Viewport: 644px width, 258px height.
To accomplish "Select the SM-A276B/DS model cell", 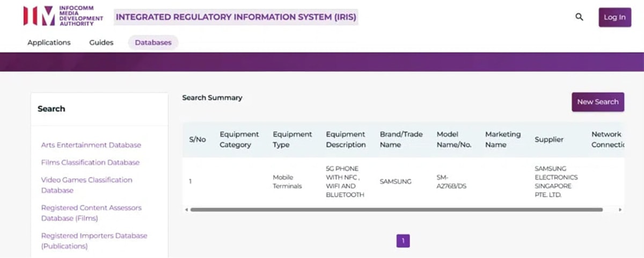I will click(x=451, y=181).
